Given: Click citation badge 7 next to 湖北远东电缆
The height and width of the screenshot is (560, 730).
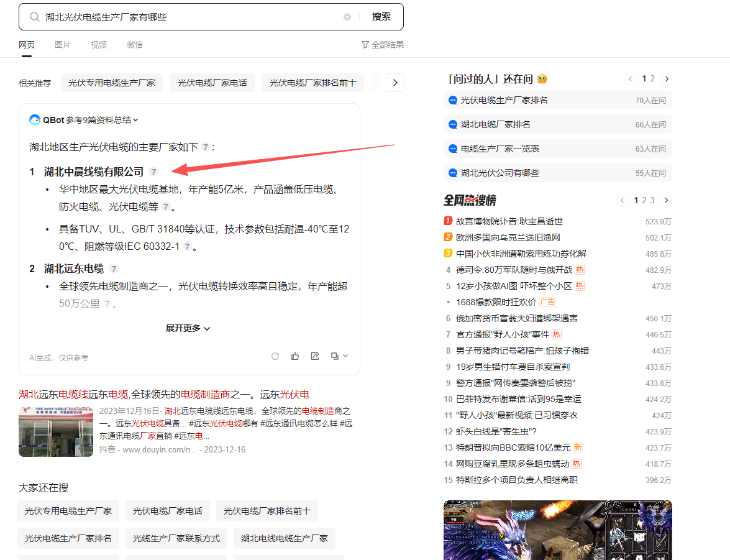Looking at the screenshot, I should (114, 269).
